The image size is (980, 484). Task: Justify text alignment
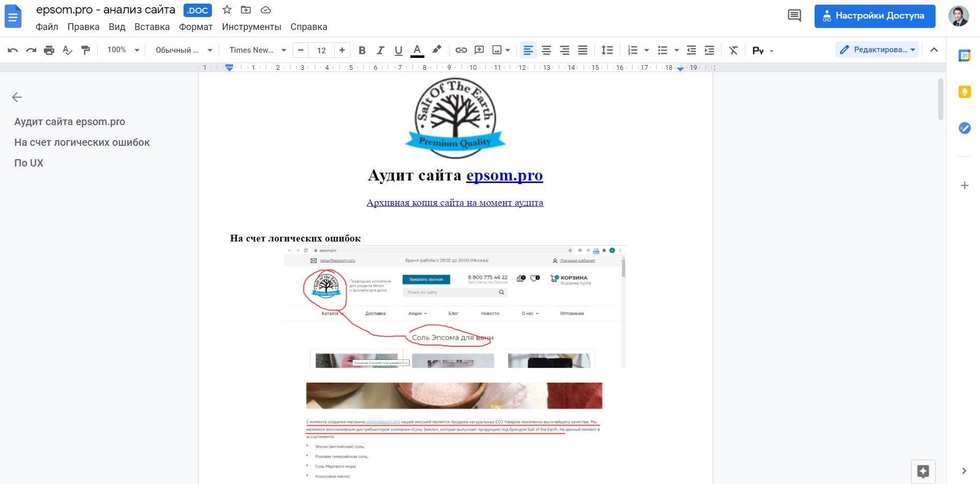coord(583,50)
